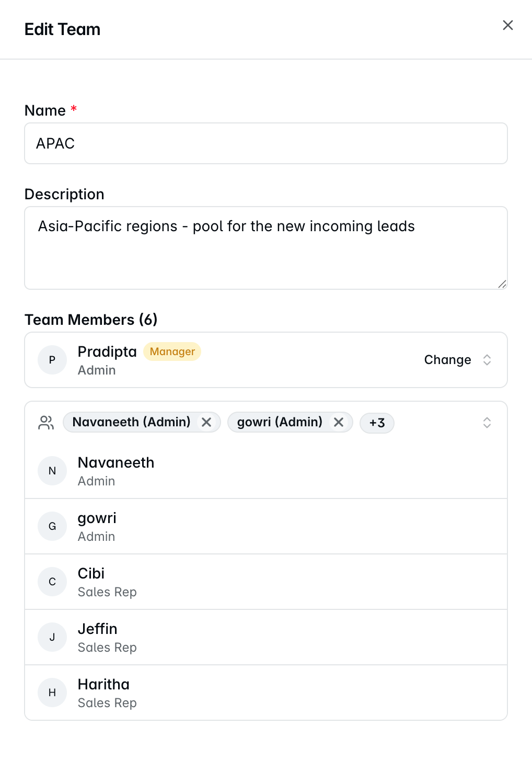Select Haritha Sales Rep row
Screen dimensions: 532x771
click(x=266, y=693)
